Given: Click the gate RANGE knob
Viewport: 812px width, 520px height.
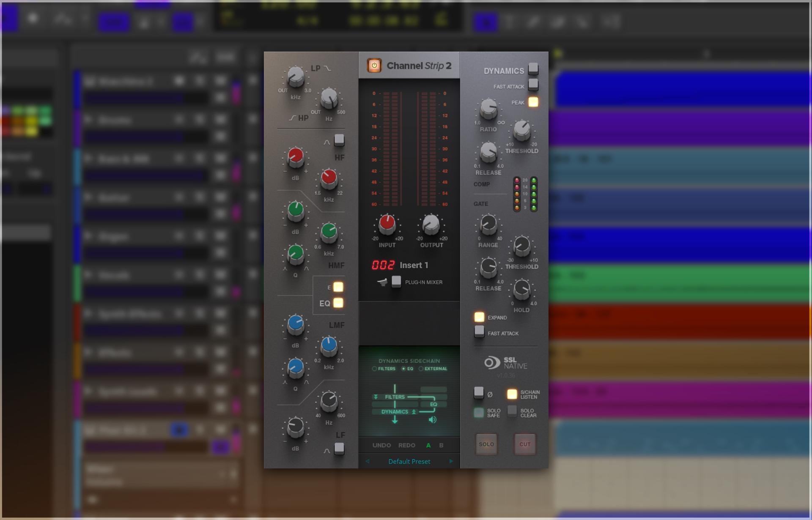Looking at the screenshot, I should [x=488, y=224].
